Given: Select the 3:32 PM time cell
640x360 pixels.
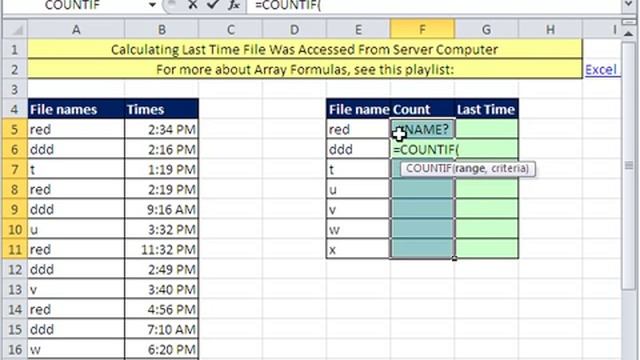Looking at the screenshot, I should pyautogui.click(x=162, y=229).
